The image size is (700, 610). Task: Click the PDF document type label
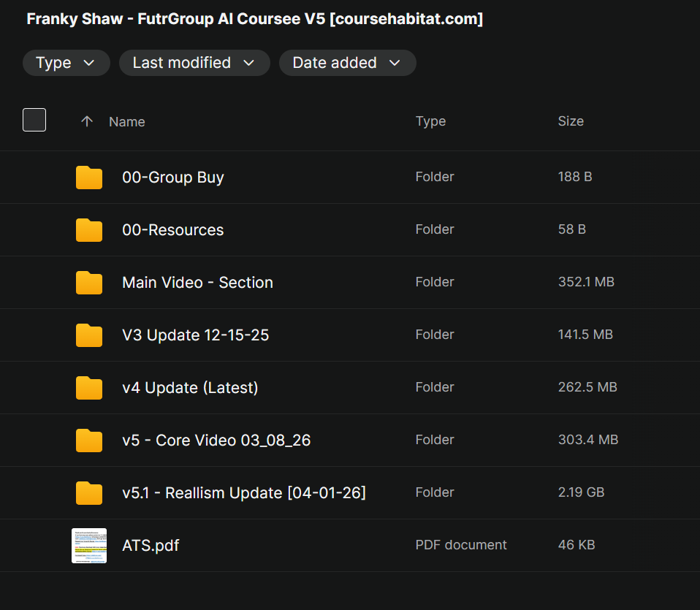[461, 545]
